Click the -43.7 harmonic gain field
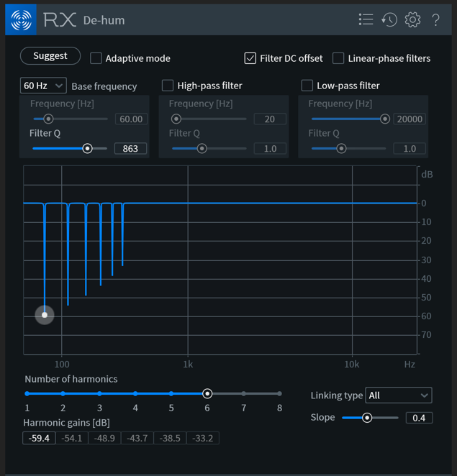This screenshot has width=457, height=476. [137, 438]
